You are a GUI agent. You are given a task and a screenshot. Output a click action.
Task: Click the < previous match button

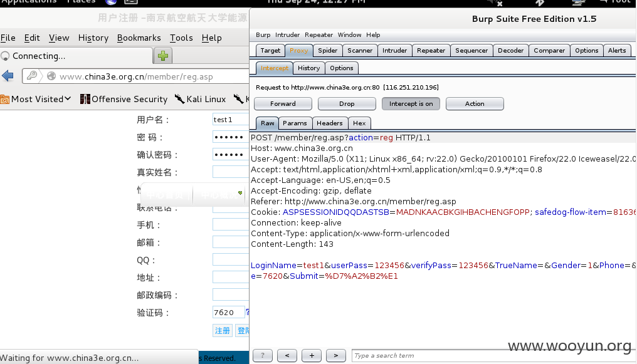tap(287, 355)
